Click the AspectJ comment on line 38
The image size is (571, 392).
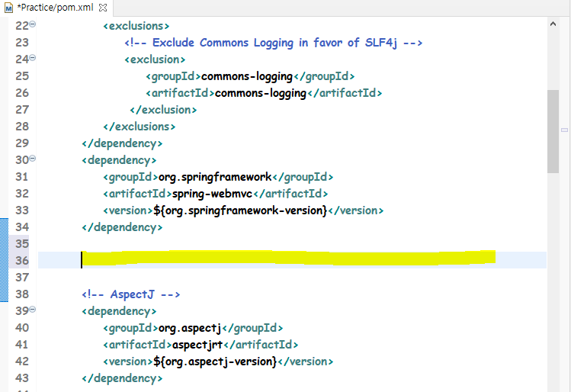pyautogui.click(x=130, y=294)
